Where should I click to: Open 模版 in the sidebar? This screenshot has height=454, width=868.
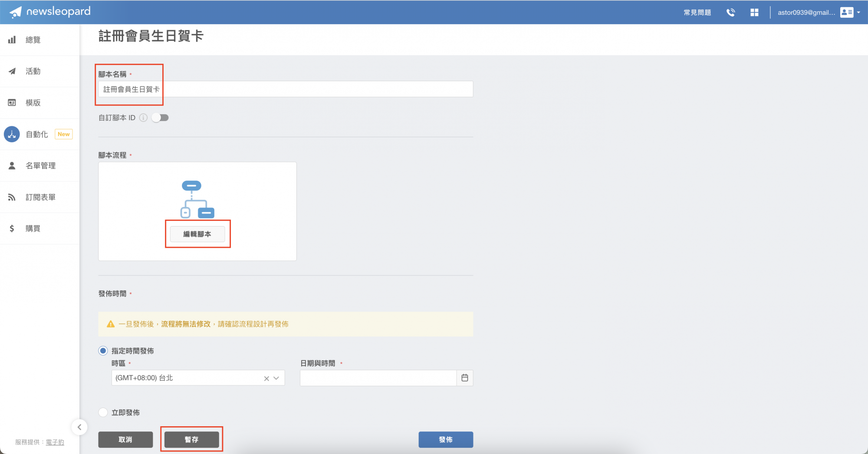pyautogui.click(x=39, y=103)
